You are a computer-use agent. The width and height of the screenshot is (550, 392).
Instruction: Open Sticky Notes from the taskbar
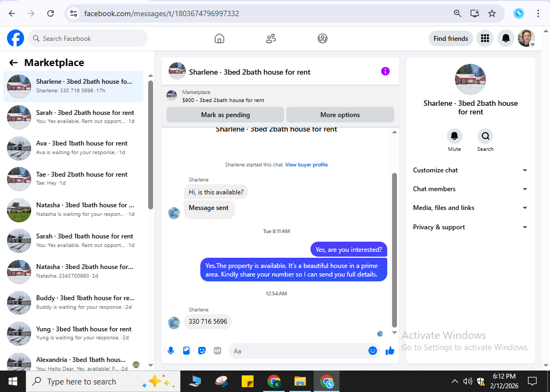248,381
